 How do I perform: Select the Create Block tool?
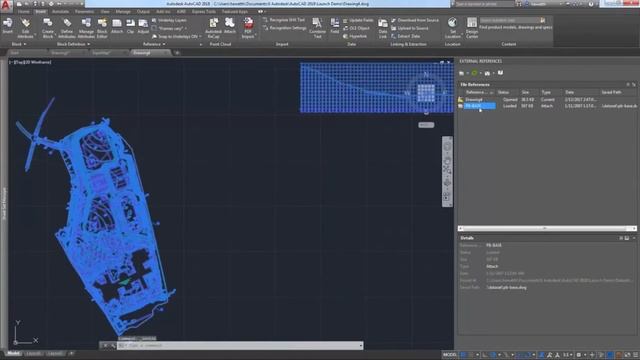[x=47, y=28]
